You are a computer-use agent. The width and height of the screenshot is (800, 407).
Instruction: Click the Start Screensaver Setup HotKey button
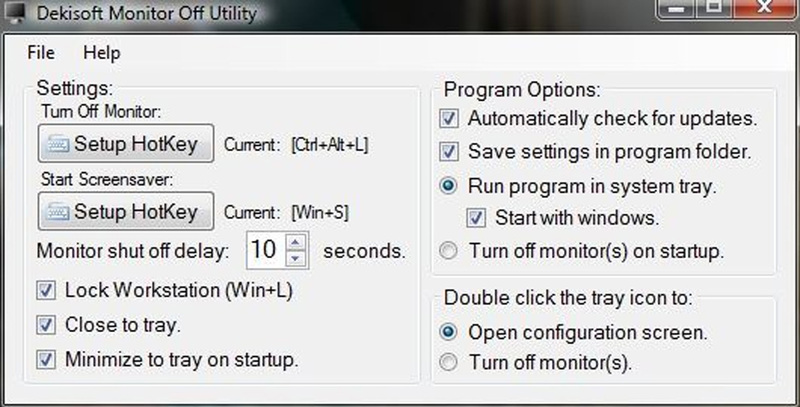coord(125,211)
